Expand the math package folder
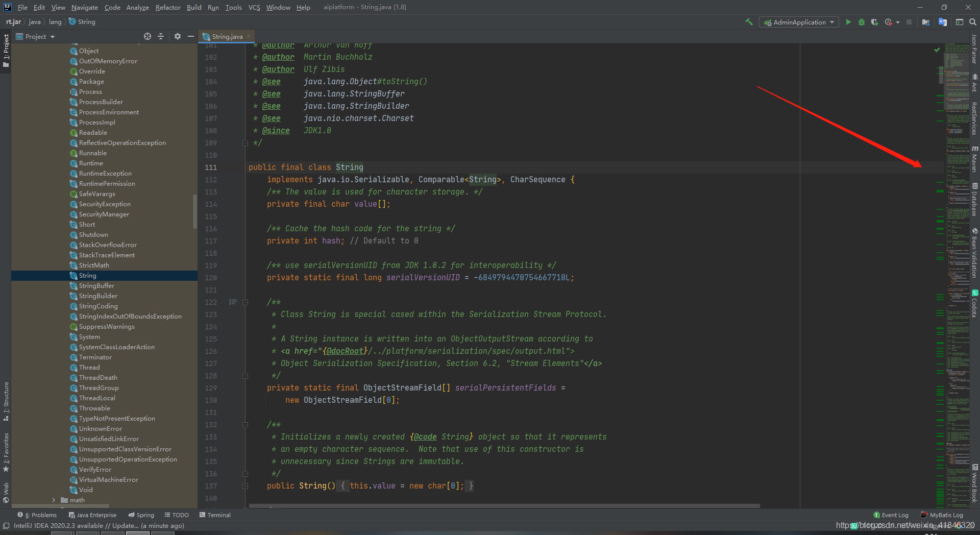This screenshot has width=980, height=535. (54, 500)
